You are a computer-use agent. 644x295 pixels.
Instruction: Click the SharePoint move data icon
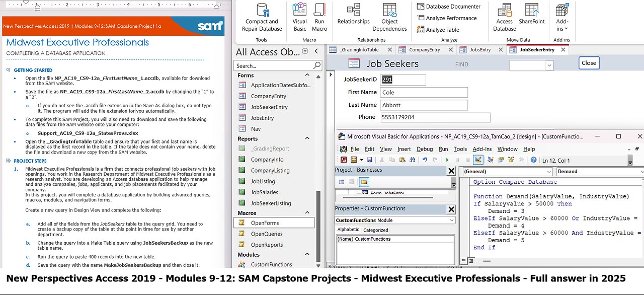[x=532, y=10]
